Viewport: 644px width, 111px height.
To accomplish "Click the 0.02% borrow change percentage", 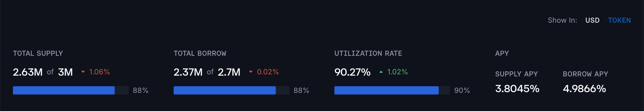I will pos(268,72).
